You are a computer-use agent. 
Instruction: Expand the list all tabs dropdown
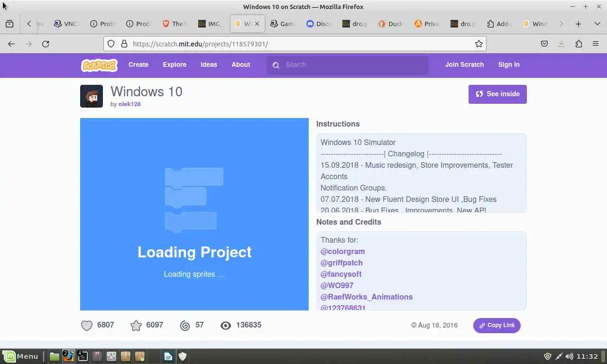(598, 24)
